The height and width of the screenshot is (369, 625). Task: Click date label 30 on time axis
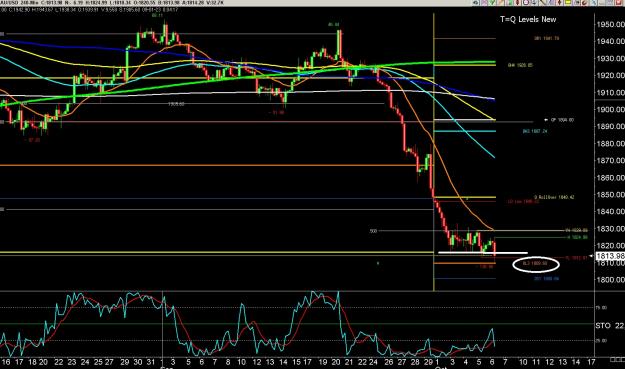(x=138, y=362)
